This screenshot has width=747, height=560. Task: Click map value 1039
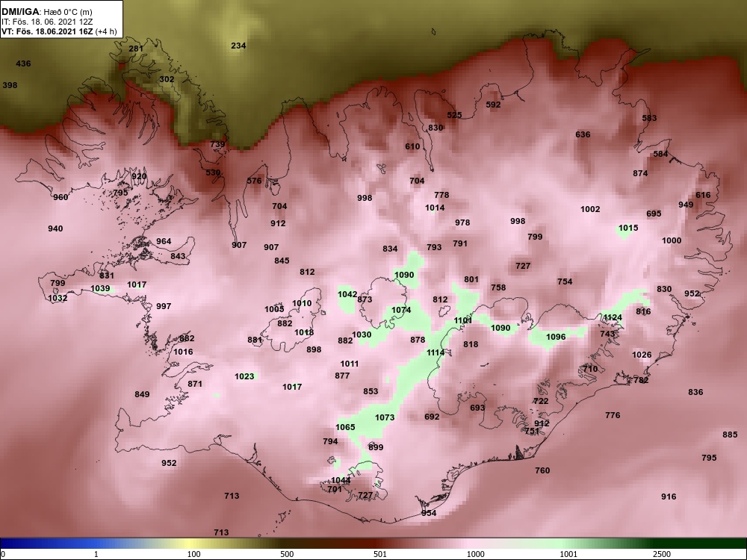coord(100,288)
